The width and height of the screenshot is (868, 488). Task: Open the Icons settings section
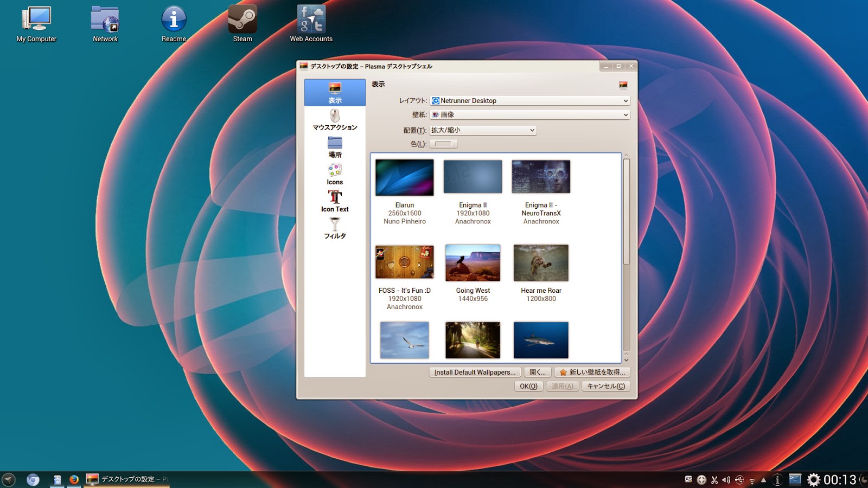click(335, 174)
